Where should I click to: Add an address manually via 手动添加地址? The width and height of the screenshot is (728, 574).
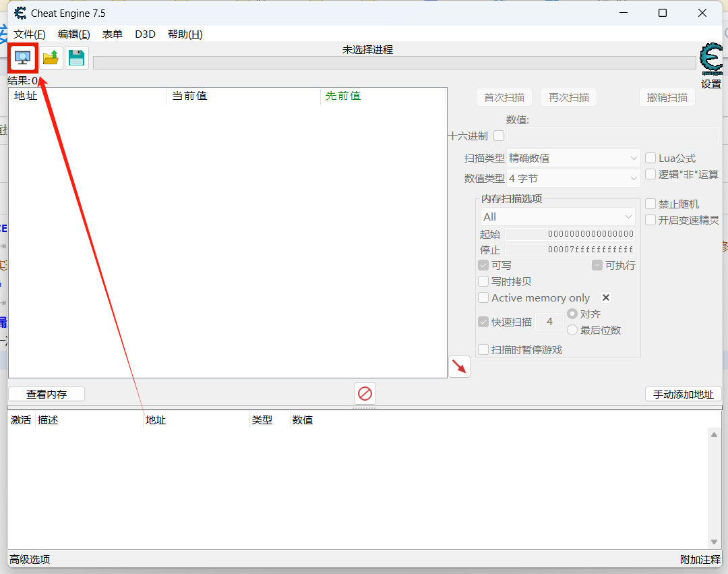tap(684, 395)
